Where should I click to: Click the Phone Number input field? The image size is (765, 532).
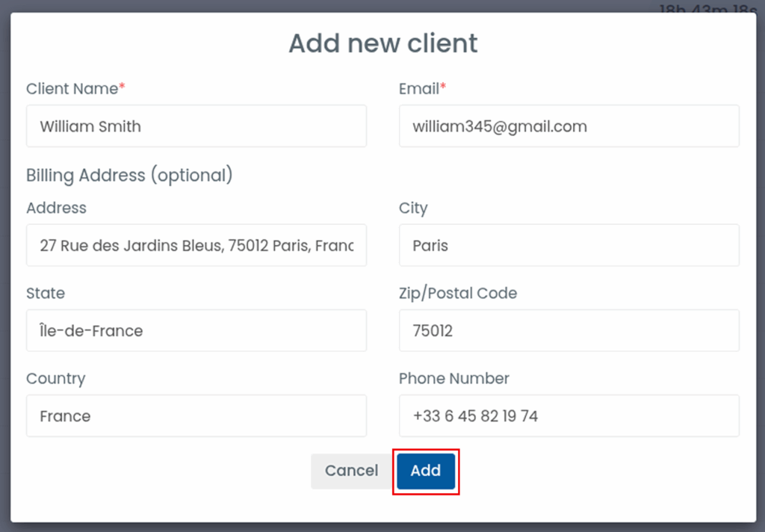(x=569, y=416)
